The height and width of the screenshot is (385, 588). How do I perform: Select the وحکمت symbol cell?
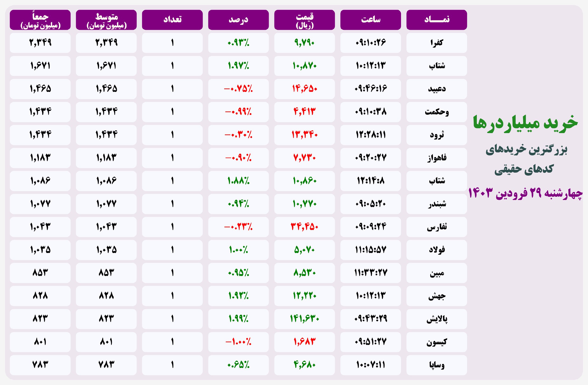coord(437,112)
